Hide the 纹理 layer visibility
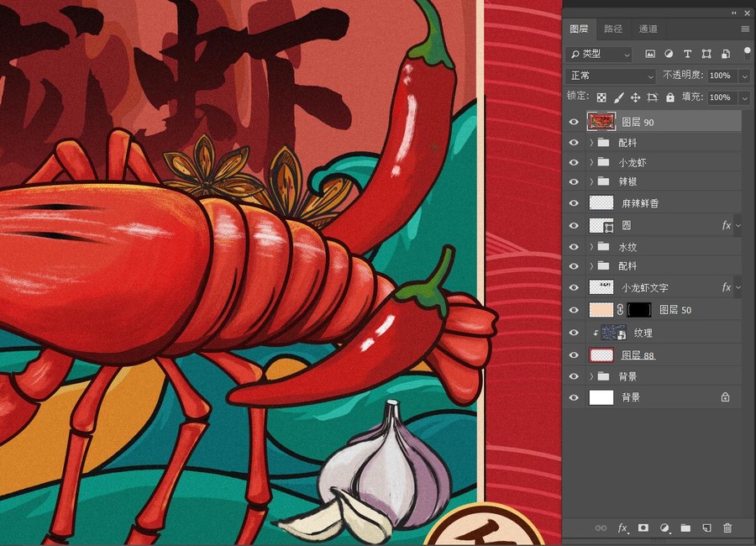This screenshot has width=756, height=546. [574, 333]
